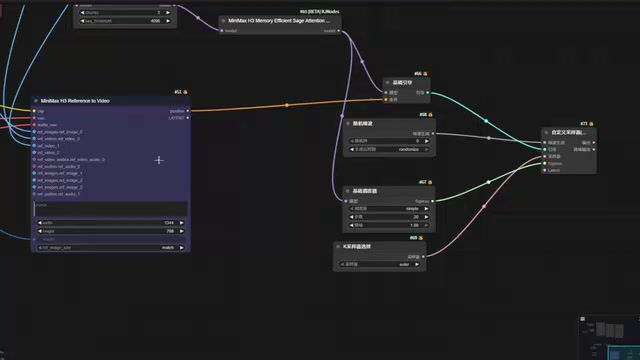Select the ref_images.ref_image_0 input port

click(34, 132)
